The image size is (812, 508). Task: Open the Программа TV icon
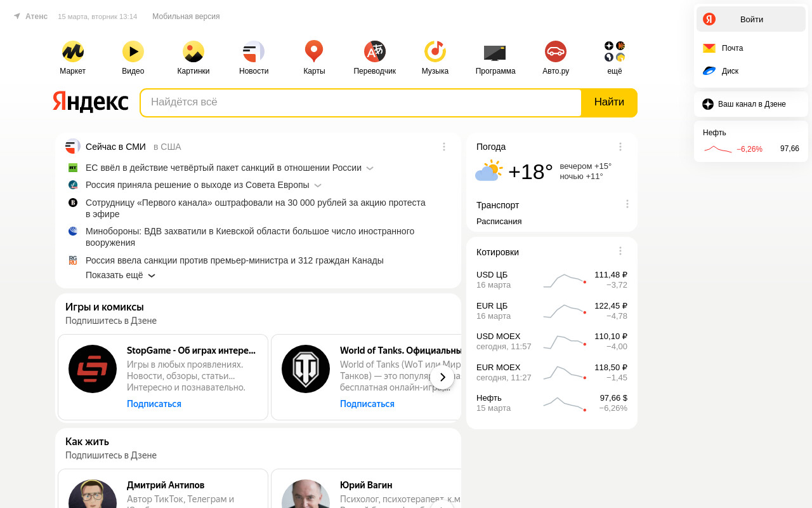click(495, 53)
